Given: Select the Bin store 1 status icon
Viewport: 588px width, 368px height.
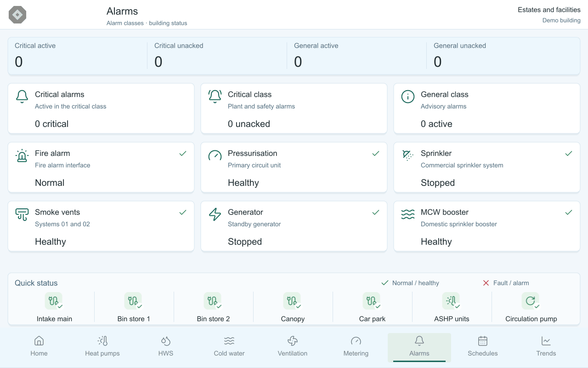Looking at the screenshot, I should coord(133,301).
